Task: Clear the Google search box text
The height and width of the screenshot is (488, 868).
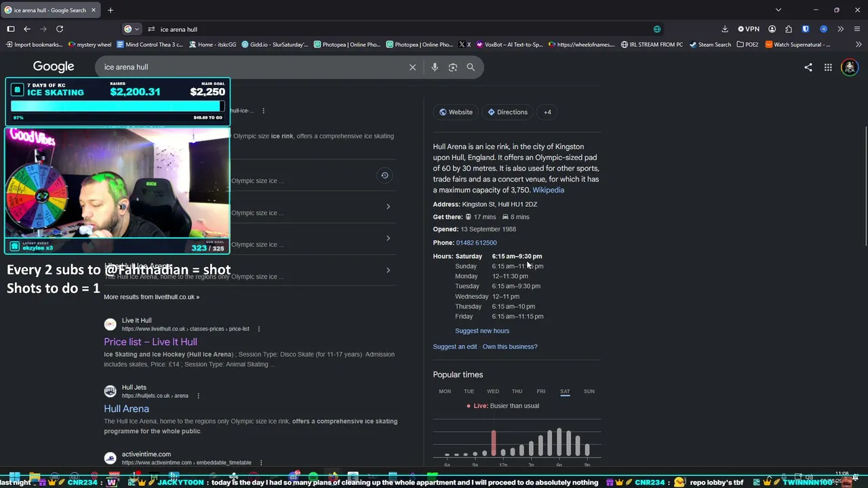Action: point(412,67)
